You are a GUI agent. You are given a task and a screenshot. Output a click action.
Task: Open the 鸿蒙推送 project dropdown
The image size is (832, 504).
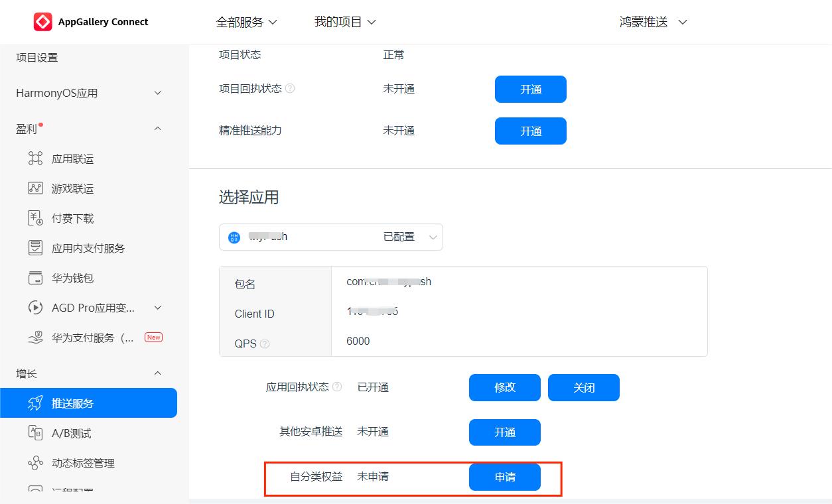654,22
